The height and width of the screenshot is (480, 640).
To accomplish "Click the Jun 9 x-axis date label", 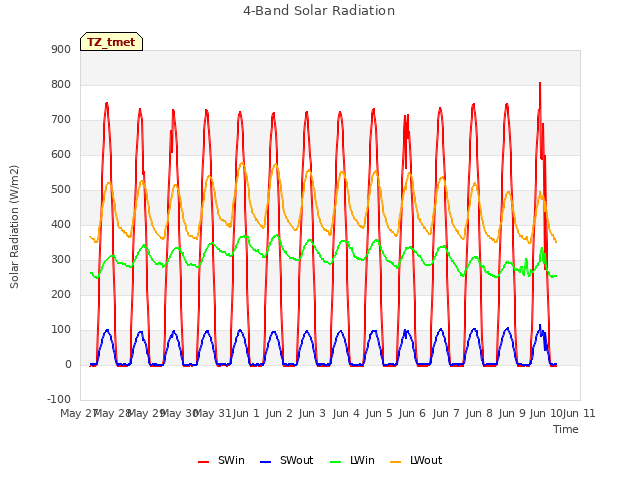I will click(512, 413).
